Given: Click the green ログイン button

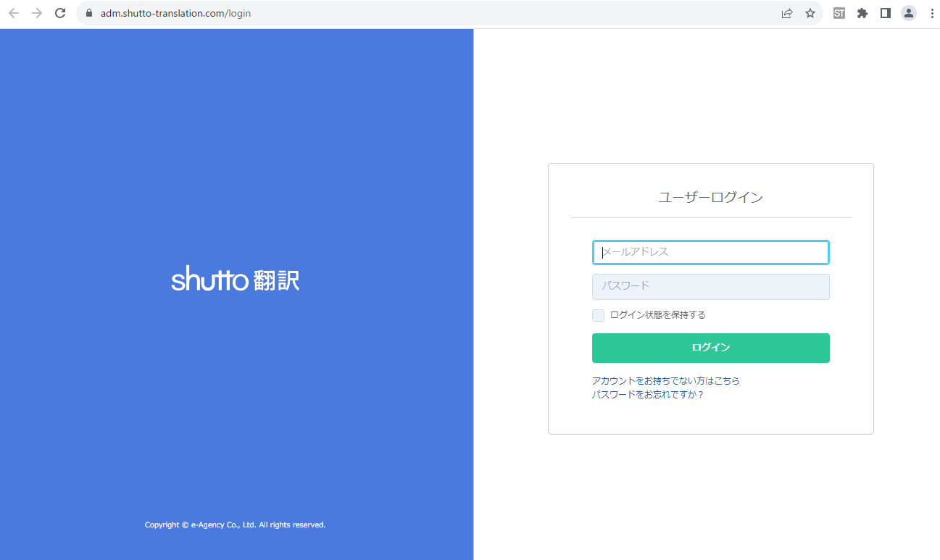Looking at the screenshot, I should 710,348.
